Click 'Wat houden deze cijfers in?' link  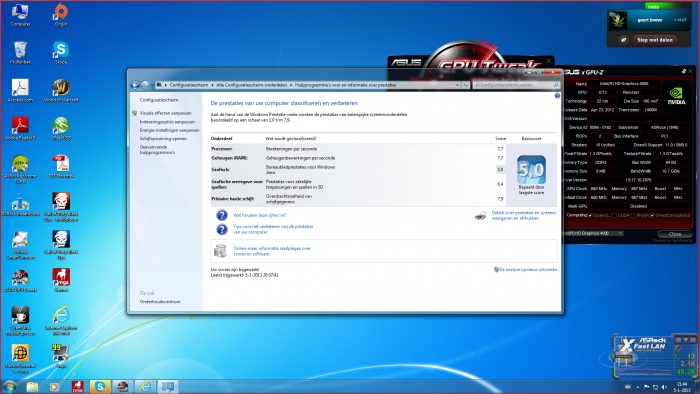[x=259, y=215]
